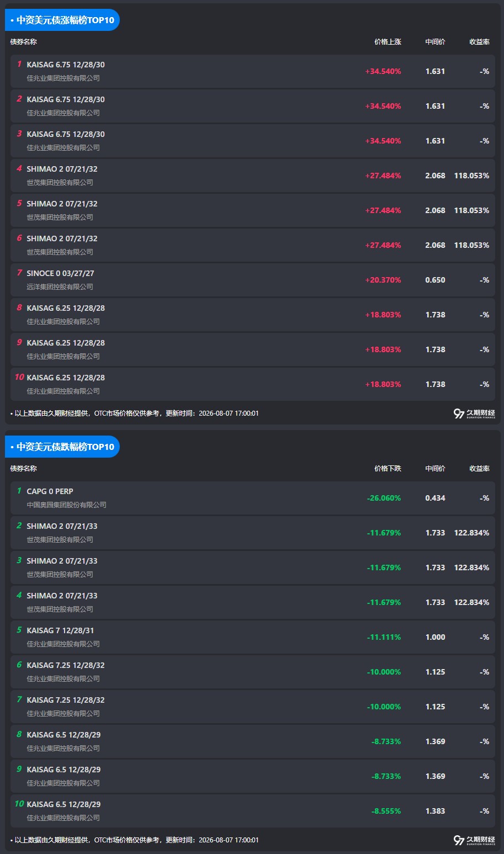The height and width of the screenshot is (854, 504).
Task: Open losers rank 4 SHIMAO 2 07/21/33 row
Action: pyautogui.click(x=253, y=602)
